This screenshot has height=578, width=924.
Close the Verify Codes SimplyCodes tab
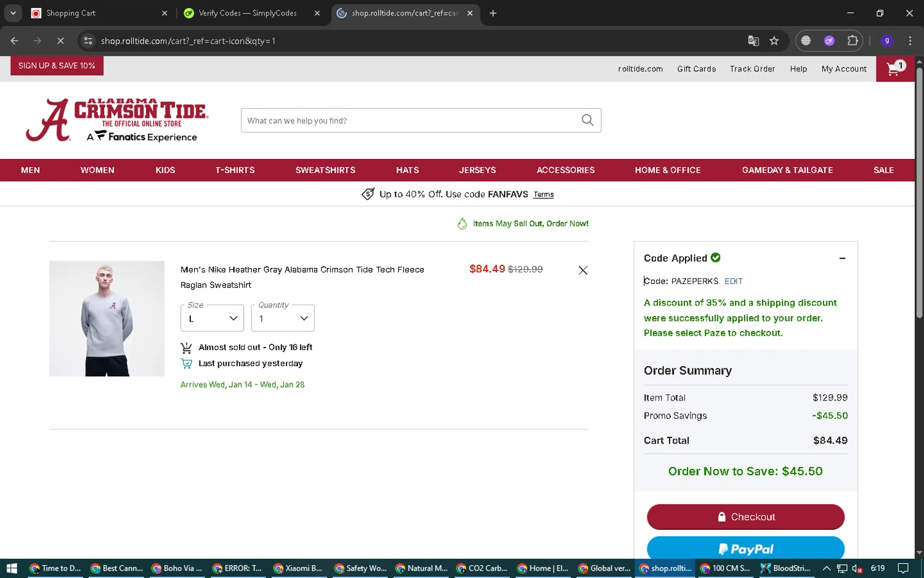coord(317,13)
